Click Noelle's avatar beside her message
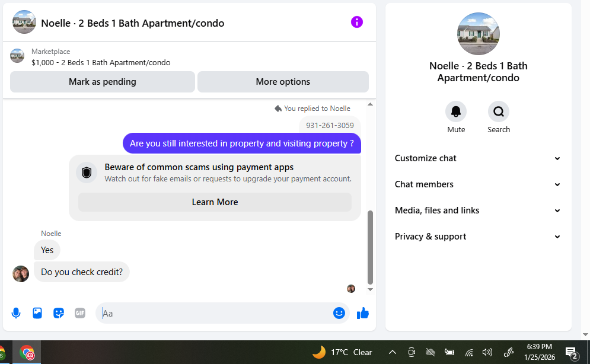590x364 pixels. [x=21, y=274]
